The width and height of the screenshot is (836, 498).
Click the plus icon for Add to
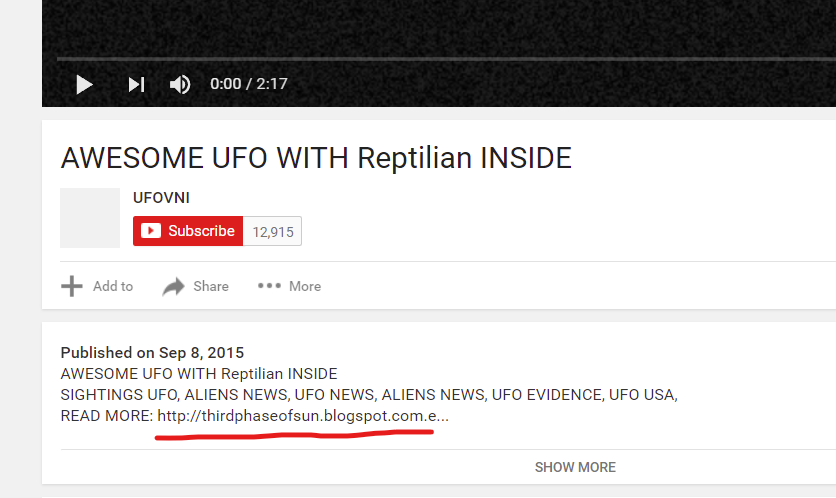pyautogui.click(x=72, y=286)
